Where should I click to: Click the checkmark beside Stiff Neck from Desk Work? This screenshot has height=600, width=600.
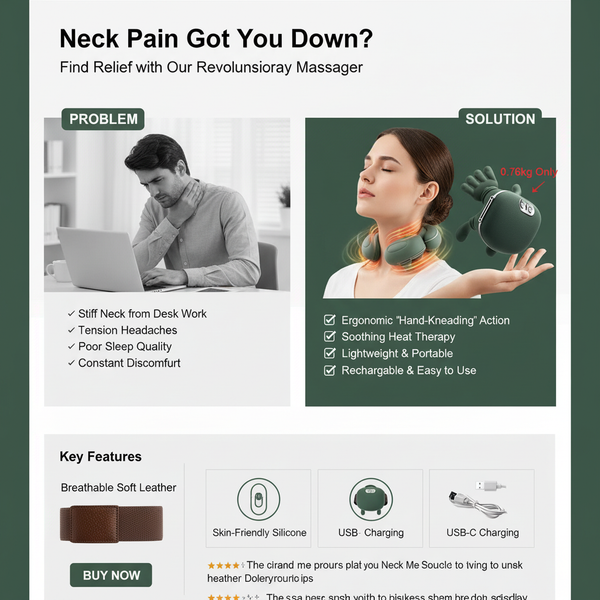click(71, 314)
